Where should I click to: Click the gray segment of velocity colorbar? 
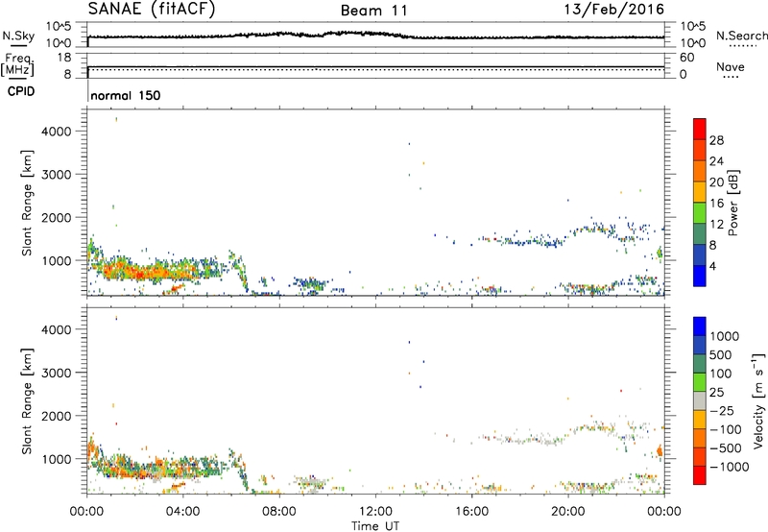(700, 400)
